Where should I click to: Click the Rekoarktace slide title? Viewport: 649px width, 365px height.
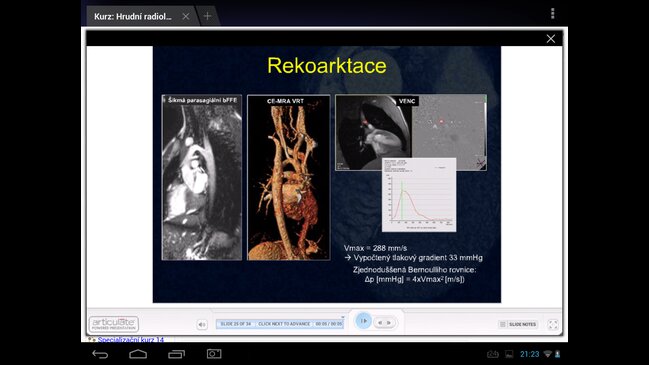coord(327,66)
